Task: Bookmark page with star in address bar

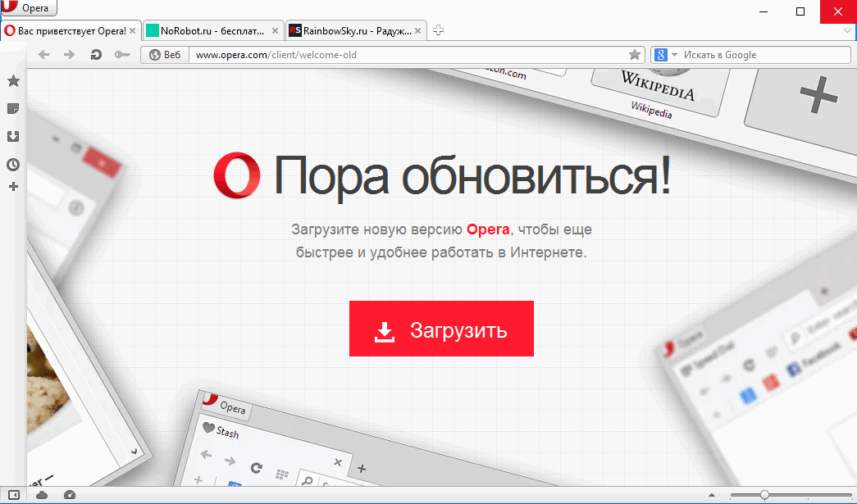Action: click(635, 55)
